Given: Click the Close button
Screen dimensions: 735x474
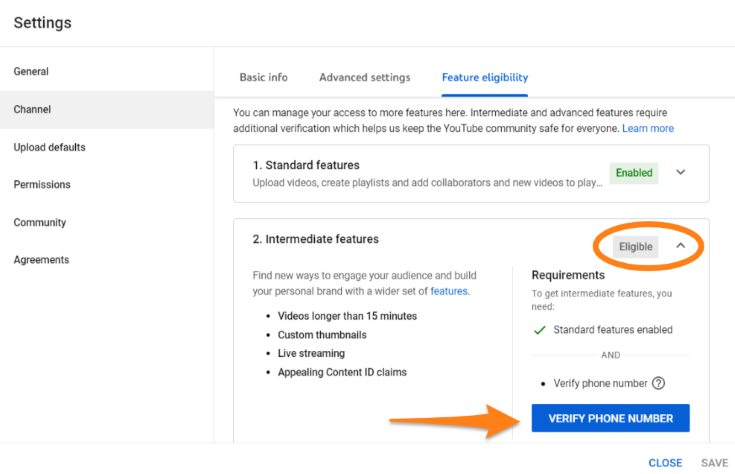Looking at the screenshot, I should click(665, 463).
